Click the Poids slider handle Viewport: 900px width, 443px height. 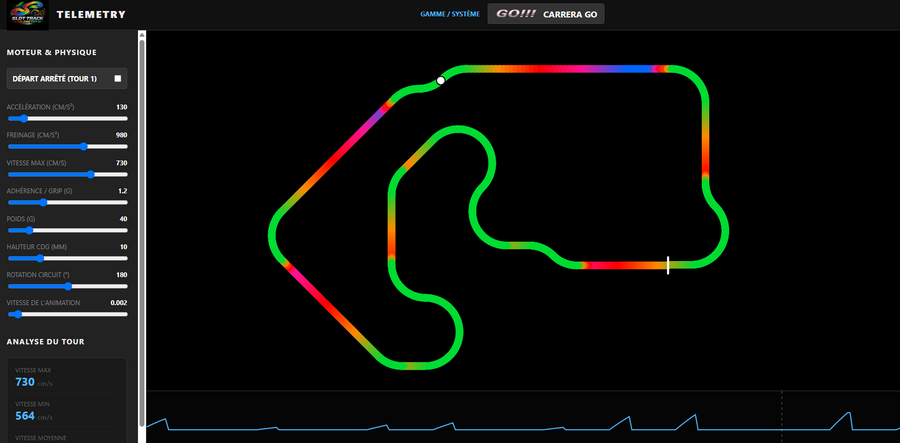[x=29, y=231]
